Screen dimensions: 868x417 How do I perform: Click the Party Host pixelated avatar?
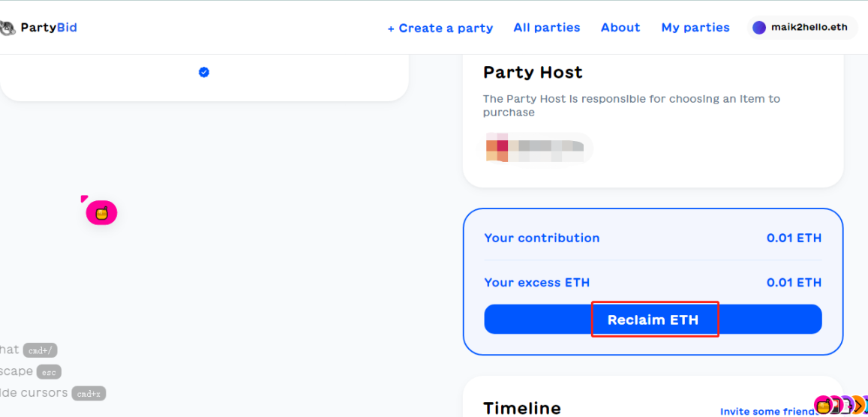tap(497, 148)
